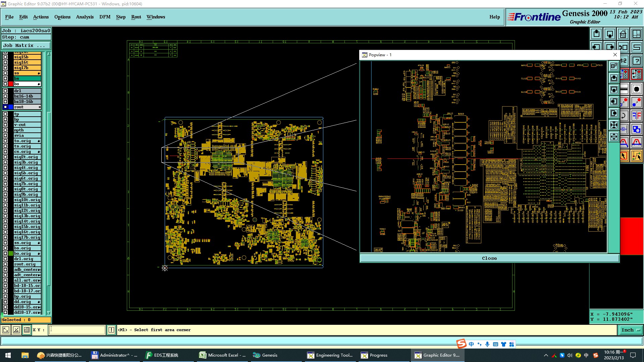Screen dimensions: 644x362
Task: Click the exclamation mark icon beside XY field
Action: tap(111, 330)
